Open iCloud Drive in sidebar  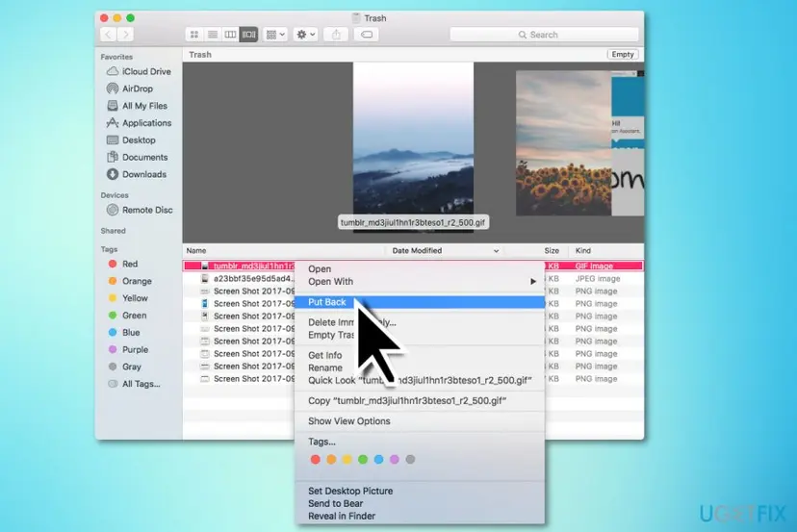139,71
